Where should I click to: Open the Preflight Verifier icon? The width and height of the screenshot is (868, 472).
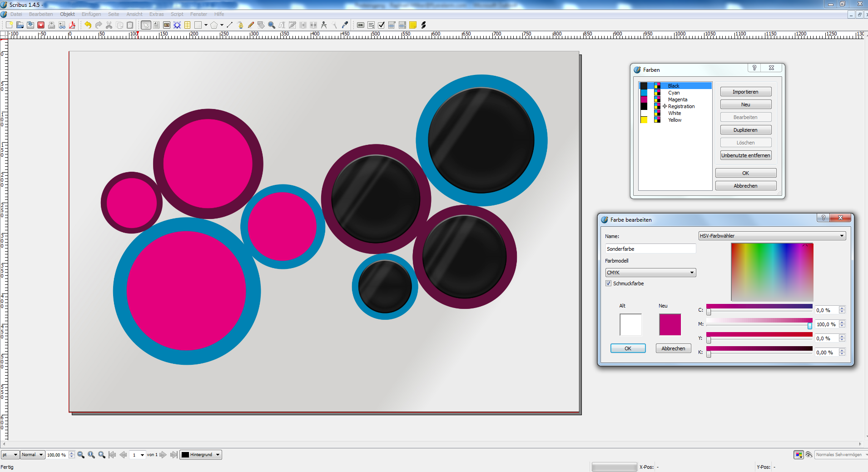coord(61,25)
